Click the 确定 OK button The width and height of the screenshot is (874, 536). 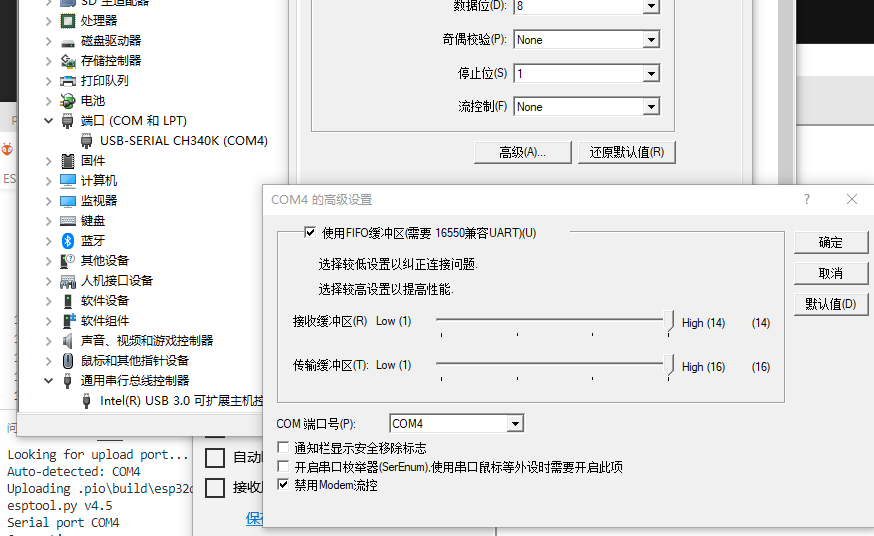tap(831, 242)
